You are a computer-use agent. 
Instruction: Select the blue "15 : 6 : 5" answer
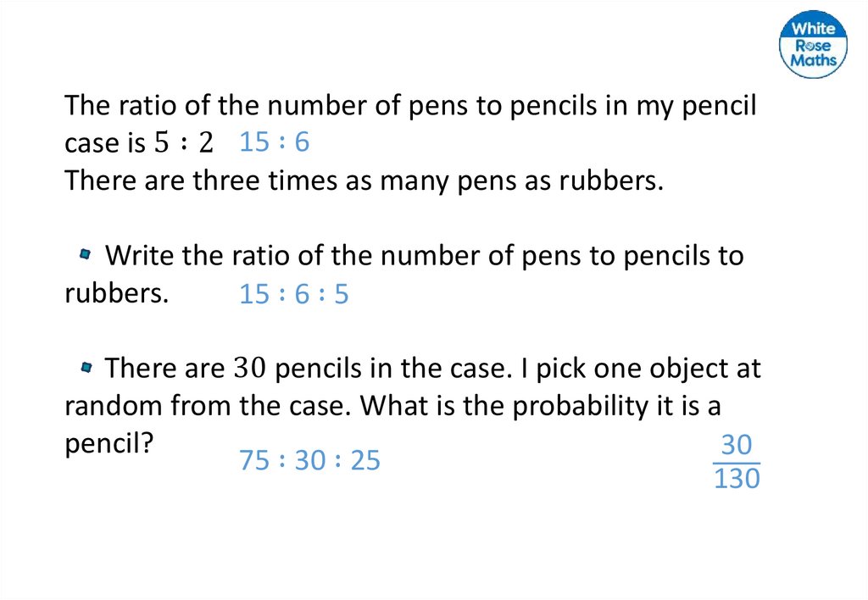pyautogui.click(x=294, y=295)
